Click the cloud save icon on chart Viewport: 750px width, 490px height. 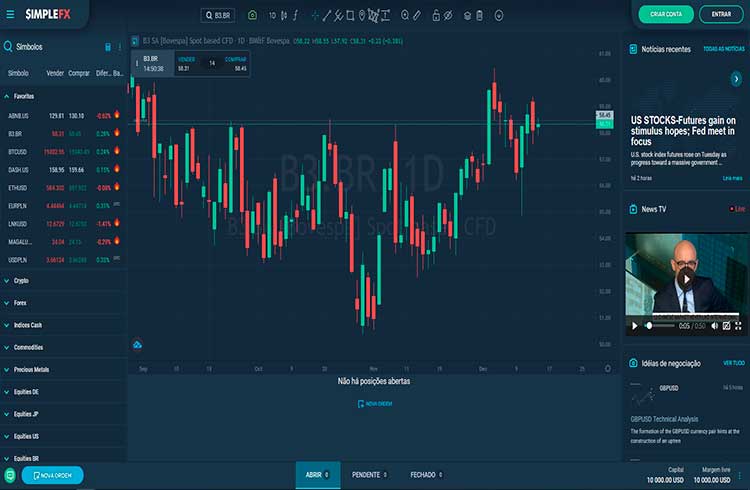click(x=137, y=345)
